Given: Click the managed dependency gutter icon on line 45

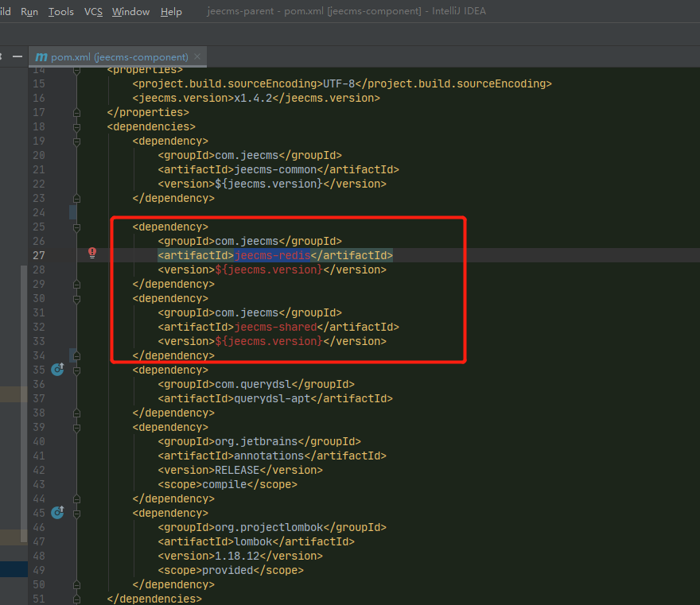Looking at the screenshot, I should tap(57, 513).
